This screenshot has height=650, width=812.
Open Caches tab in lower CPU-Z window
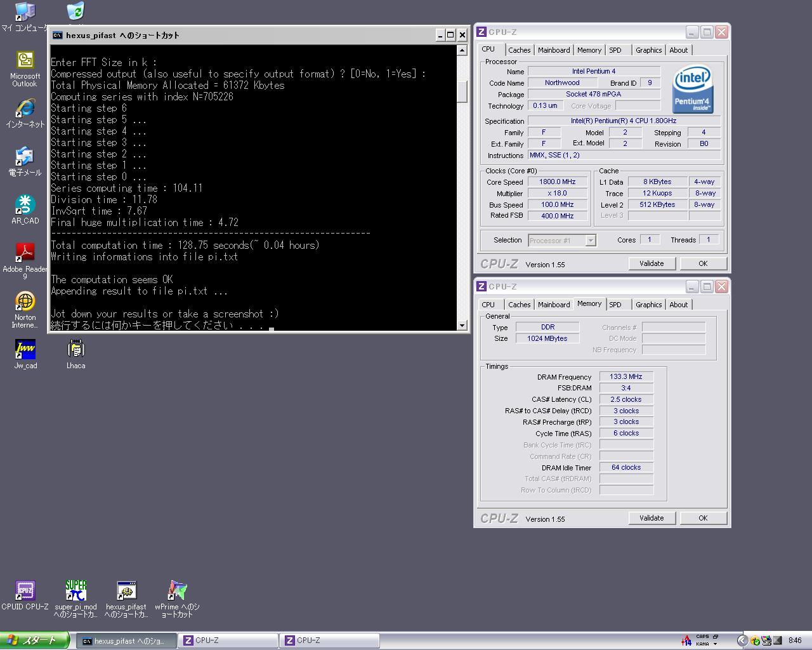[x=519, y=305]
